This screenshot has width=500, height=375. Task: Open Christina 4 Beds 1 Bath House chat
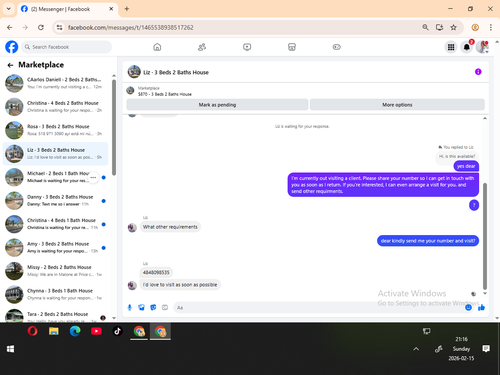[x=55, y=224]
